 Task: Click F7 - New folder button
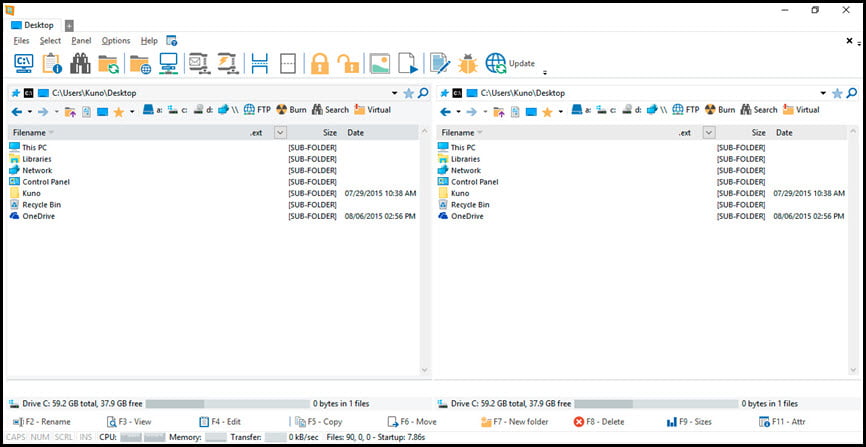click(515, 422)
